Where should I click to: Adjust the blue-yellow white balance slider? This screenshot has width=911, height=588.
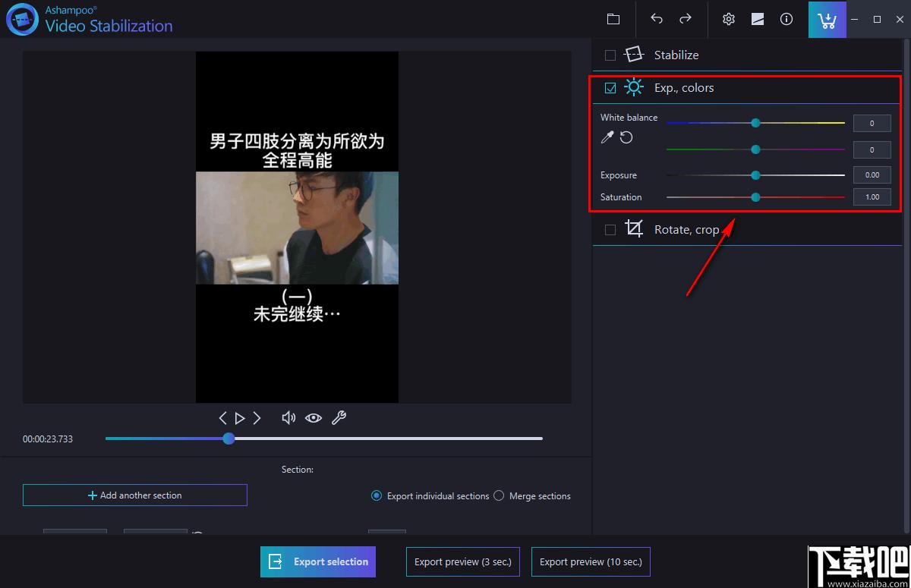coord(755,123)
